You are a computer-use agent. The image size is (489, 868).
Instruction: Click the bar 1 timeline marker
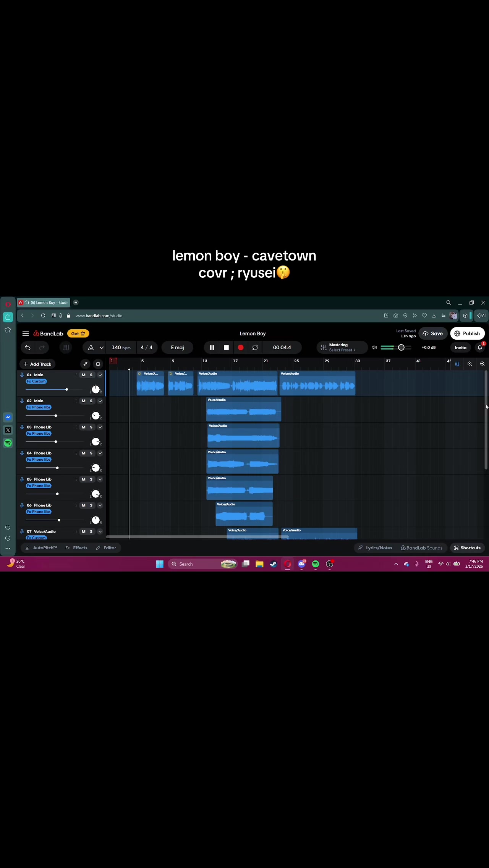(112, 361)
